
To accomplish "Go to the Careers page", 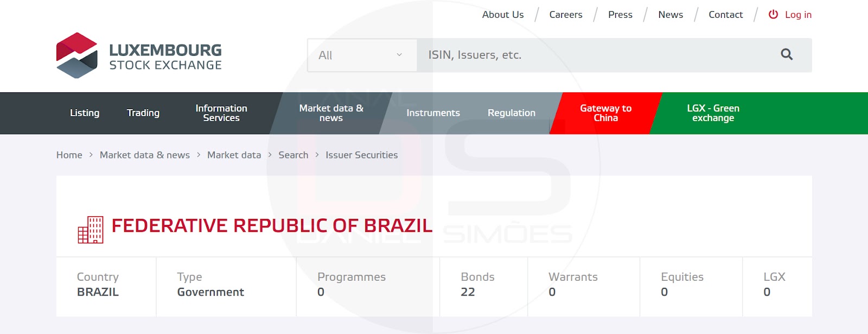I will point(566,15).
